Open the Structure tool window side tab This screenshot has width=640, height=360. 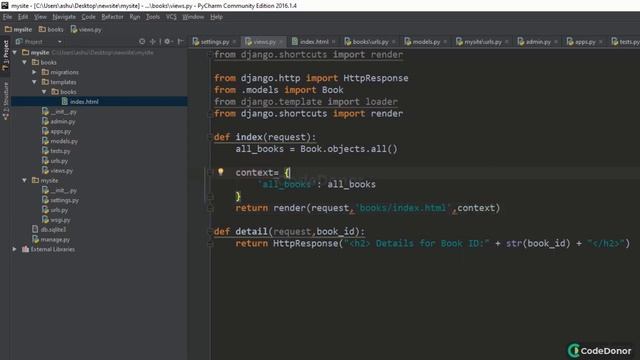[x=5, y=100]
